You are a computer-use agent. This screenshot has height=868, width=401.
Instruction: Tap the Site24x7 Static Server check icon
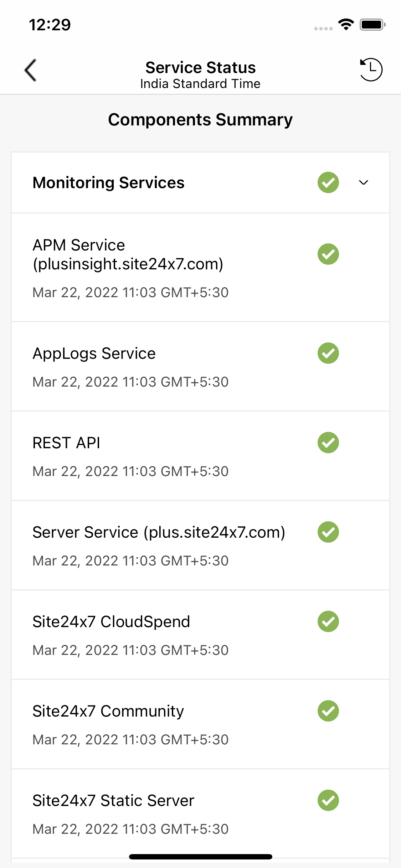328,800
